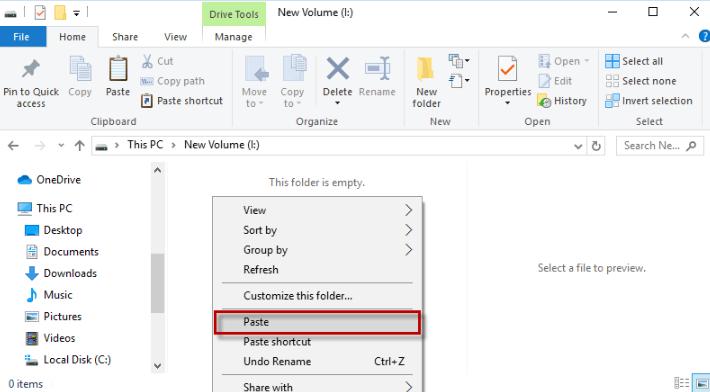The width and height of the screenshot is (710, 392).
Task: Open Group by submenu in context menu
Action: (318, 250)
